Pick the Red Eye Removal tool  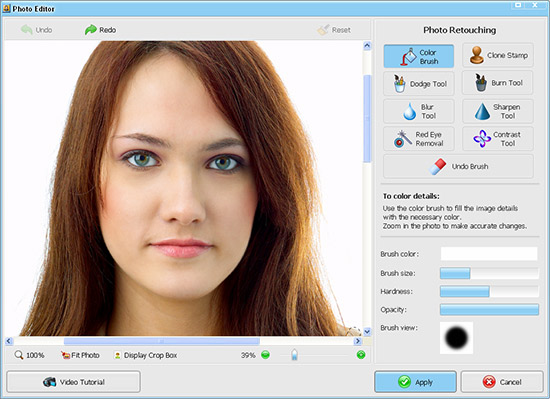(418, 139)
